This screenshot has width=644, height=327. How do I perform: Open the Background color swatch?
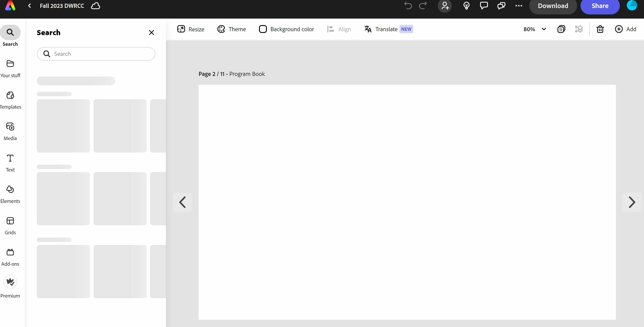tap(263, 29)
